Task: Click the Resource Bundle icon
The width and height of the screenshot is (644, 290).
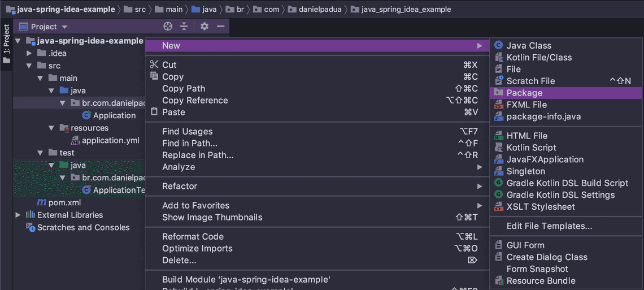Action: pos(499,281)
